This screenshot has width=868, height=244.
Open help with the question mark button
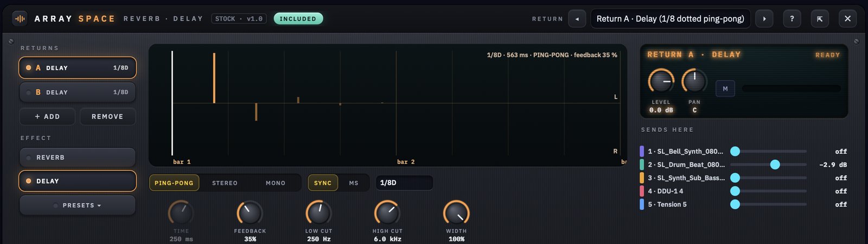click(792, 18)
